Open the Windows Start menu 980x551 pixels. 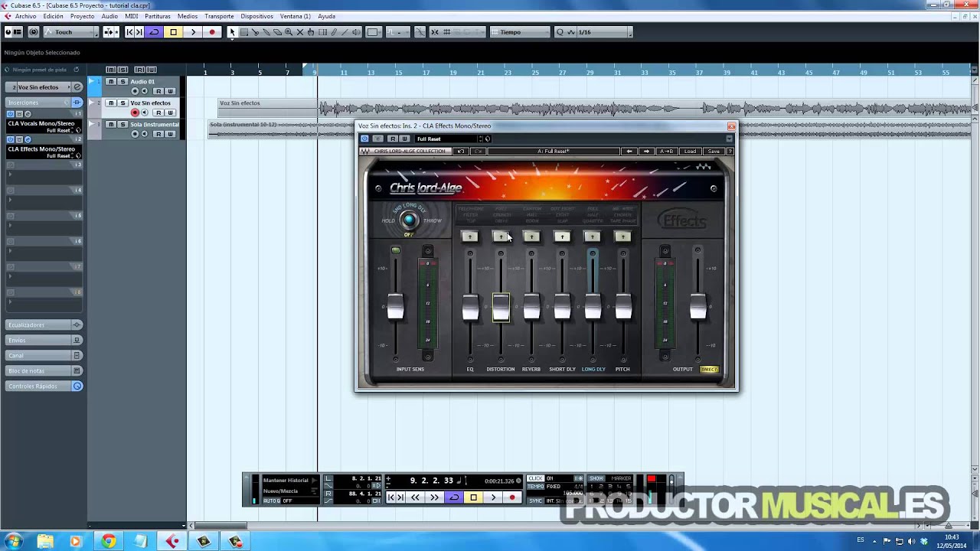(14, 541)
